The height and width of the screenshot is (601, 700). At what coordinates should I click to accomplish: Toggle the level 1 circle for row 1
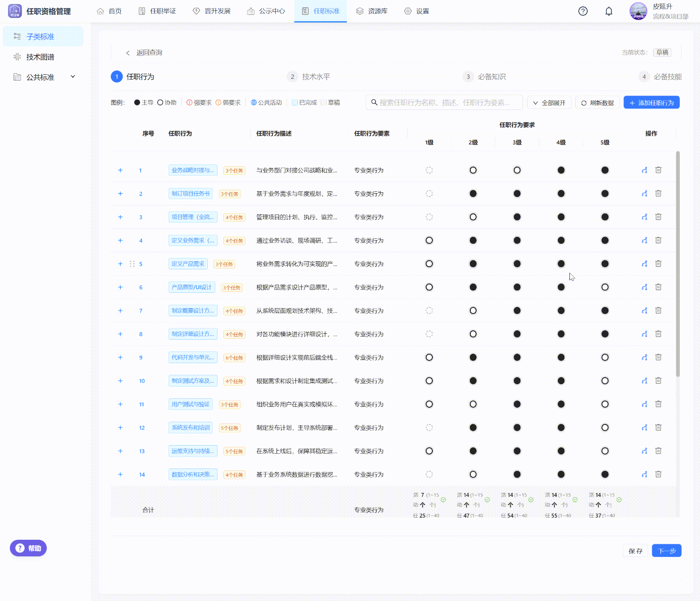[x=429, y=170]
